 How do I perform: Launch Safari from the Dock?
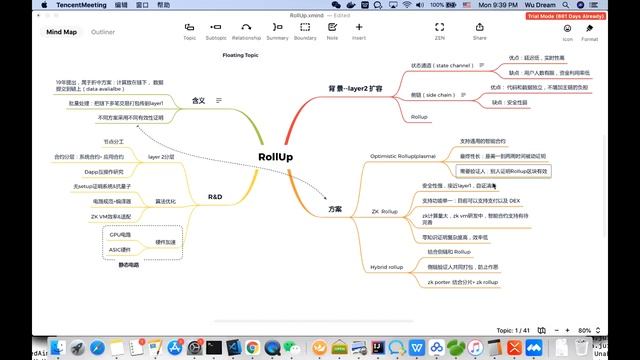coord(97,348)
